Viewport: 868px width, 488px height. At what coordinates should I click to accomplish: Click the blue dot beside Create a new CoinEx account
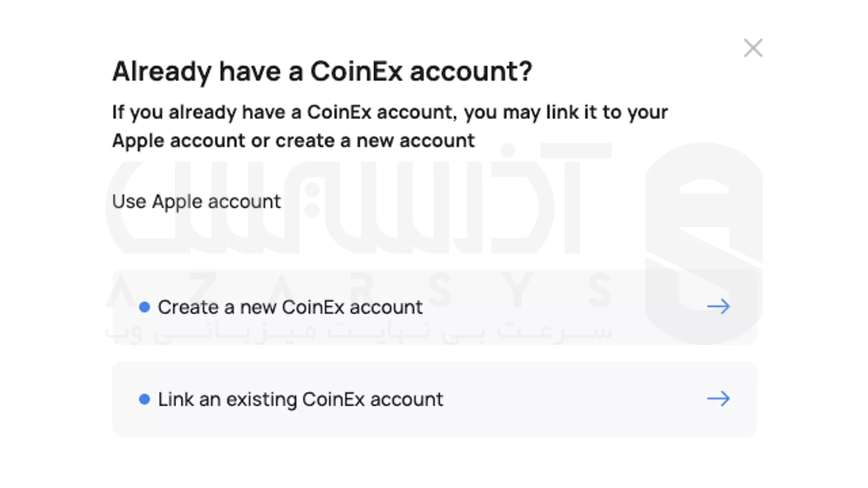[145, 307]
